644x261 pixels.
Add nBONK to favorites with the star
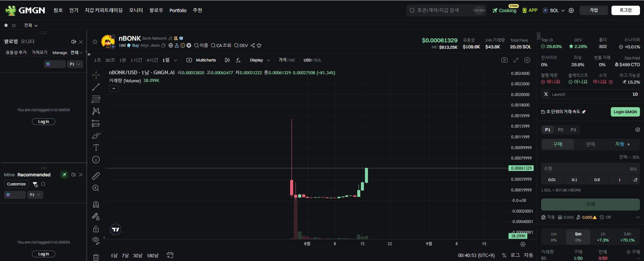(95, 42)
